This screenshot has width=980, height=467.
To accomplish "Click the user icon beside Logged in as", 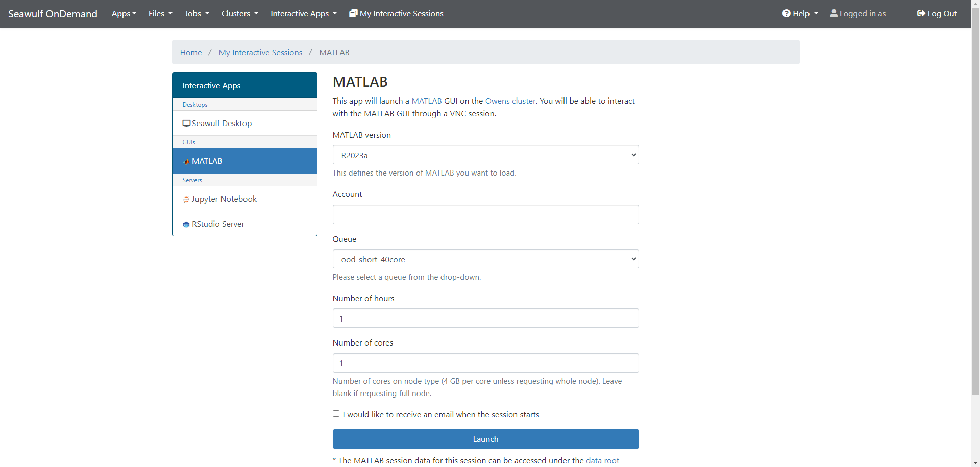I will (834, 13).
